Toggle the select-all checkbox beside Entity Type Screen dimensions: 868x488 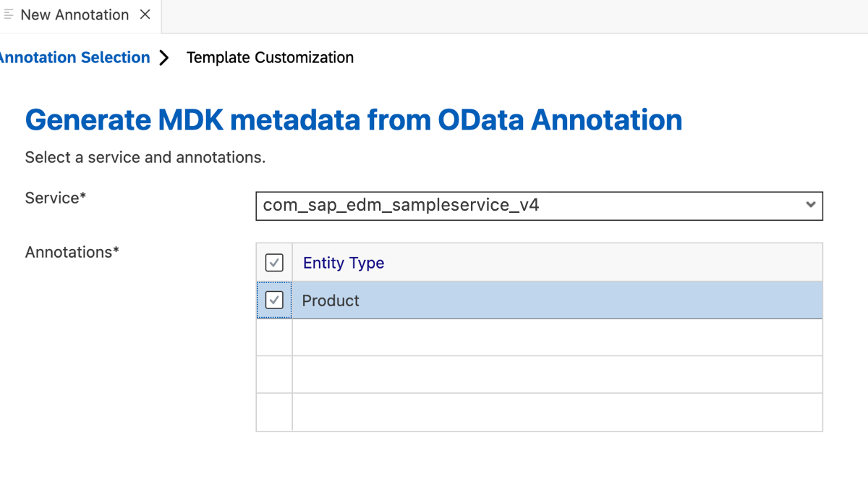pos(274,262)
